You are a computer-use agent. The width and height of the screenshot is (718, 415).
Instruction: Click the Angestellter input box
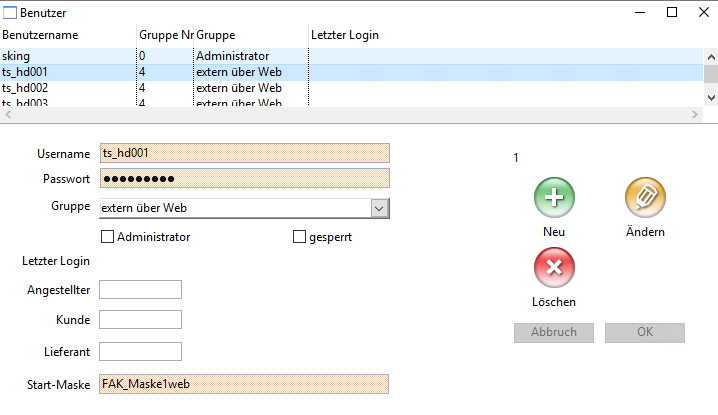tap(140, 290)
